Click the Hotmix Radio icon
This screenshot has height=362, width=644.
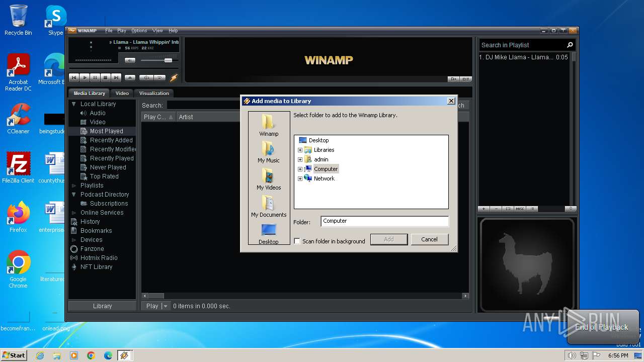(74, 258)
